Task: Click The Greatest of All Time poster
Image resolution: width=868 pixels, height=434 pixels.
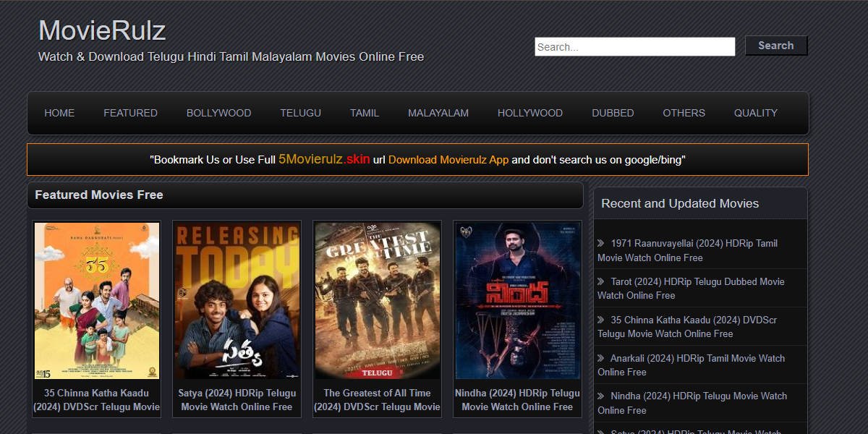Action: click(x=377, y=300)
